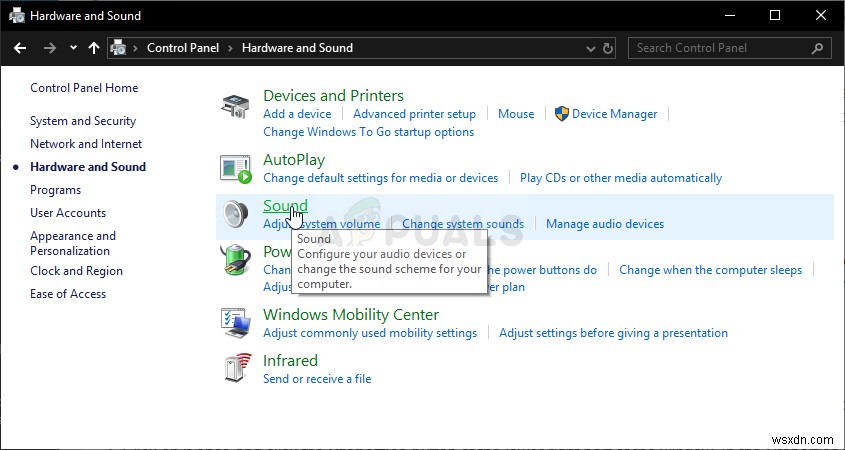The width and height of the screenshot is (845, 450).
Task: Click the Windows Mobility Center icon
Action: pos(235,322)
